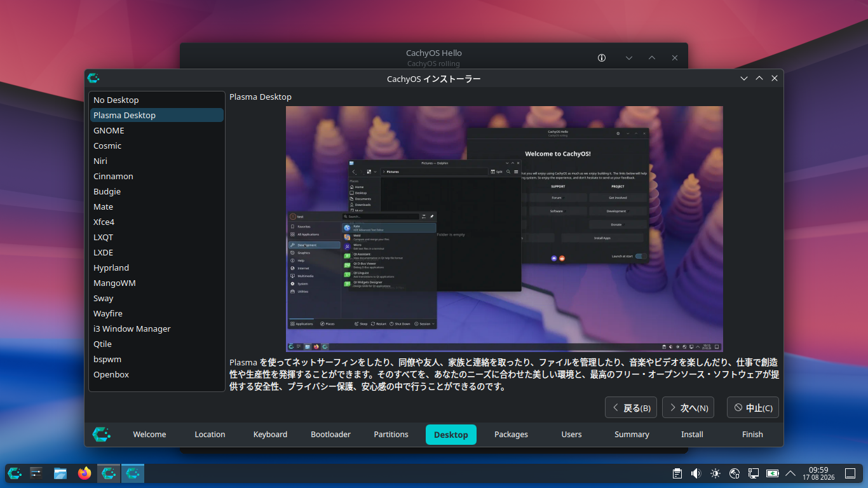Open the CachyOS application launcher
This screenshot has height=488, width=868.
[15, 473]
